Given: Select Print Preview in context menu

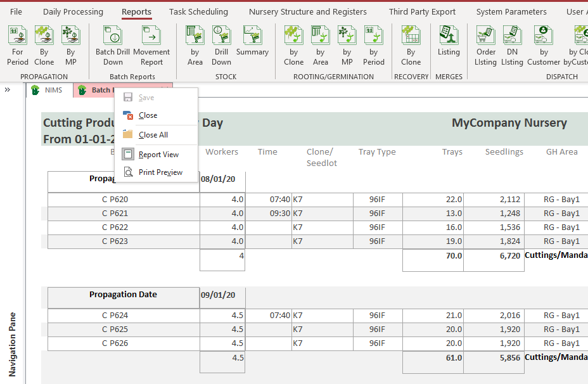Looking at the screenshot, I should pyautogui.click(x=160, y=172).
